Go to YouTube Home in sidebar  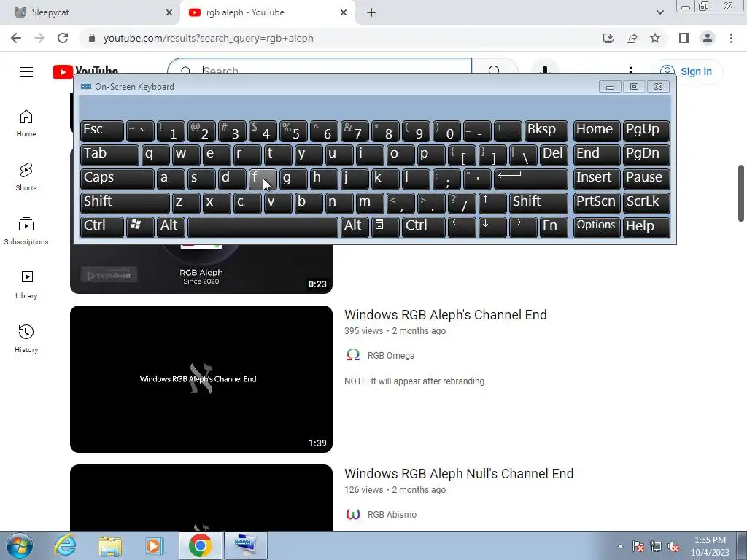[26, 123]
